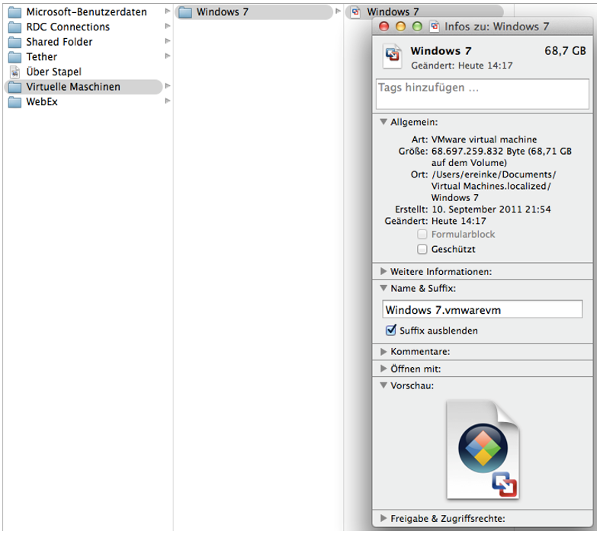The height and width of the screenshot is (534, 600).
Task: Click the Windows 7.vmwarevm name field
Action: coord(482,310)
